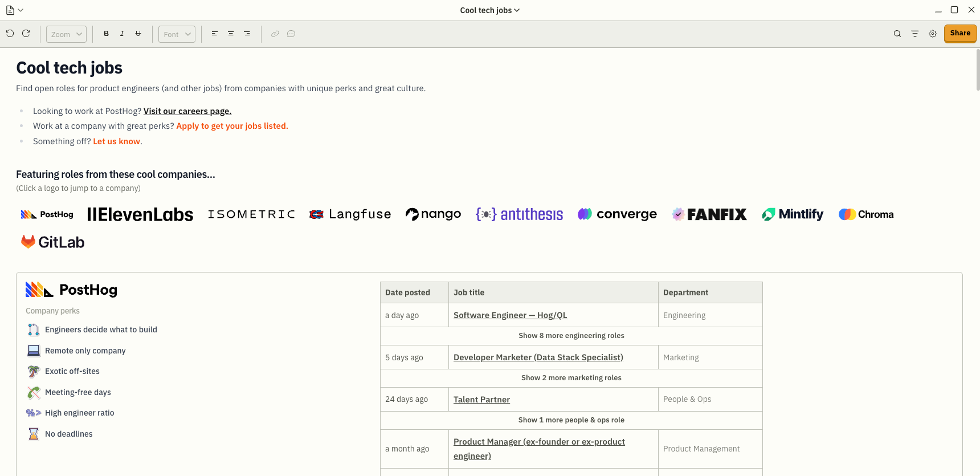Screen dimensions: 980x476
Task: Maximize the window
Action: click(x=954, y=10)
